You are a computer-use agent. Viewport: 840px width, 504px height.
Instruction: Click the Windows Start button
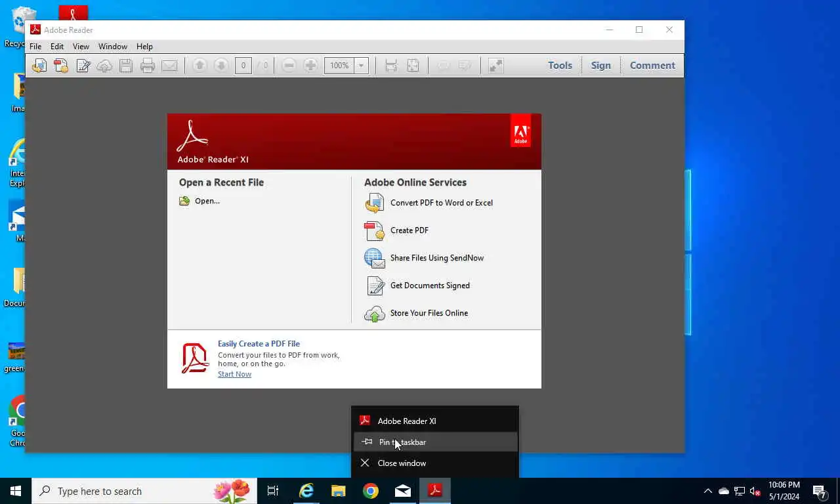coord(16,491)
